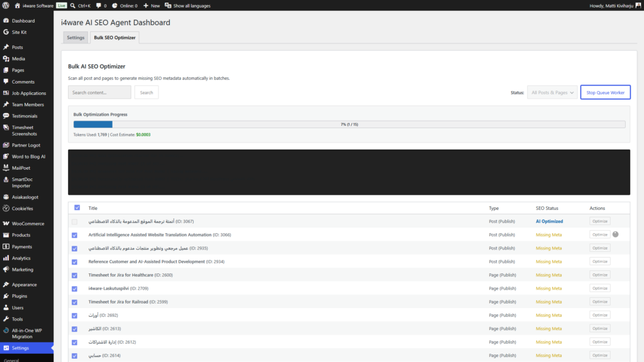
Task: Open the Marketing megaphone icon
Action: click(x=6, y=270)
